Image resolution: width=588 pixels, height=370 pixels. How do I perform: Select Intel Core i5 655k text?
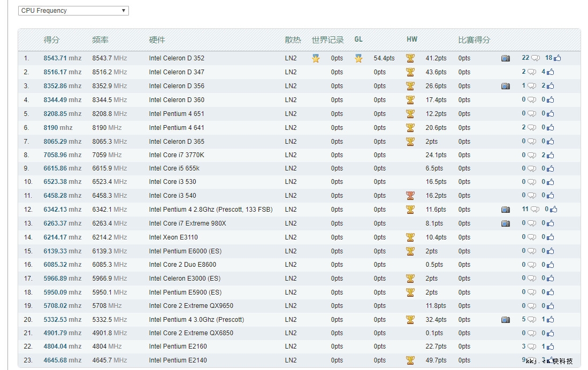(174, 168)
